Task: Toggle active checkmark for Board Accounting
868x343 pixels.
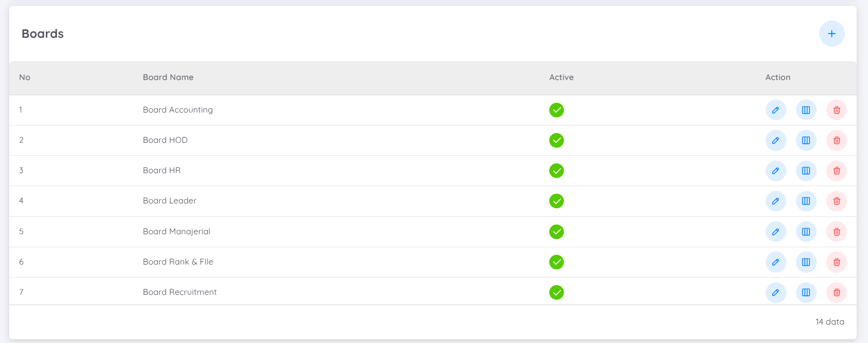Action: (x=556, y=110)
